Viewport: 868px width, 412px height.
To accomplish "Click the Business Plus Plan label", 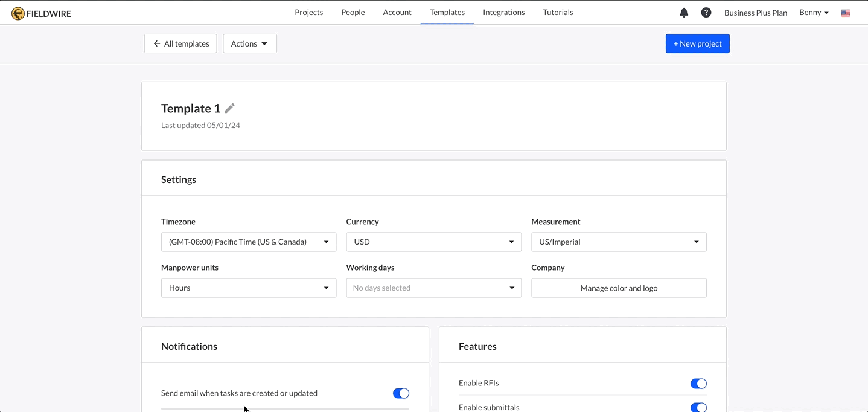I will pos(755,12).
